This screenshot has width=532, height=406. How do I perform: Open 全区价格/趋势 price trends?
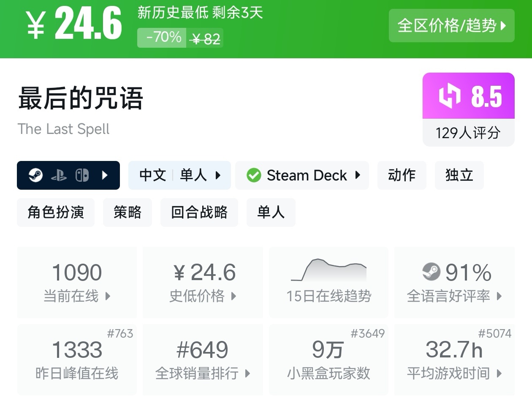tap(451, 26)
